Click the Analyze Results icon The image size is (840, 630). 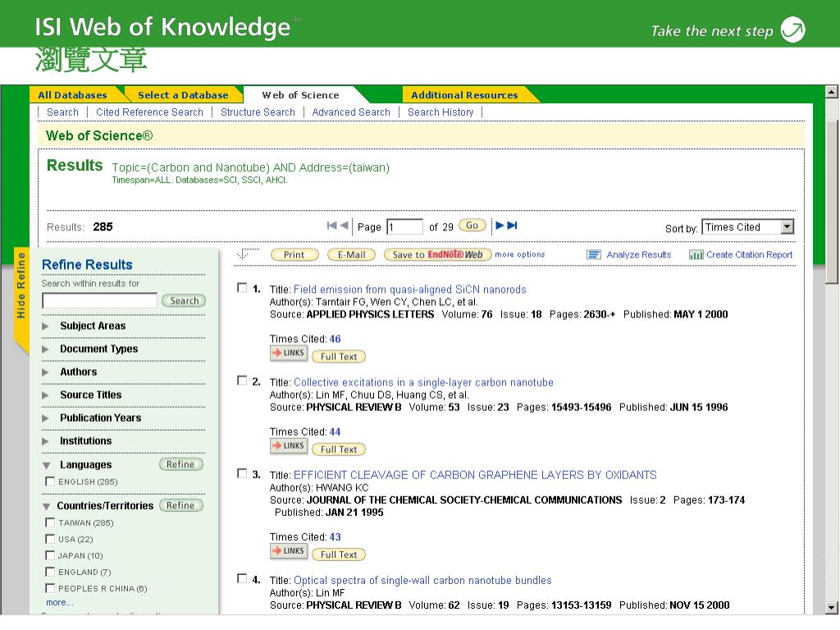[x=594, y=255]
